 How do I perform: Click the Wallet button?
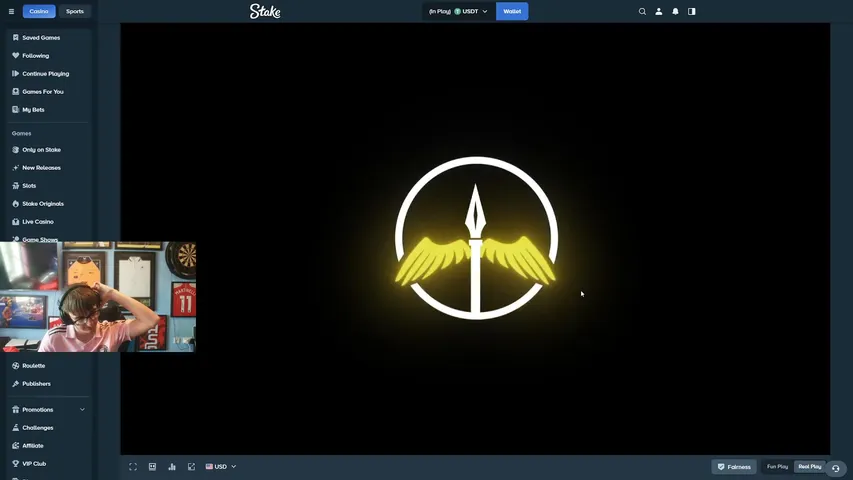point(512,11)
